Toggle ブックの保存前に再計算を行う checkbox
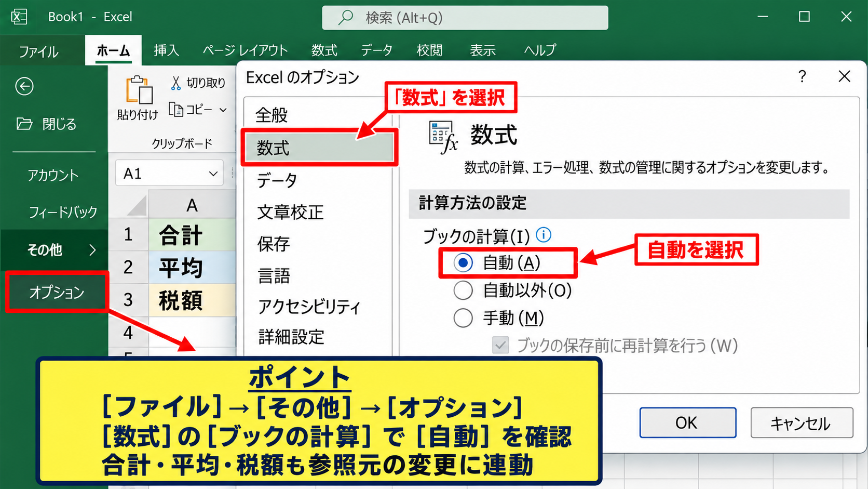Screen dimensions: 868x489 coord(500,345)
